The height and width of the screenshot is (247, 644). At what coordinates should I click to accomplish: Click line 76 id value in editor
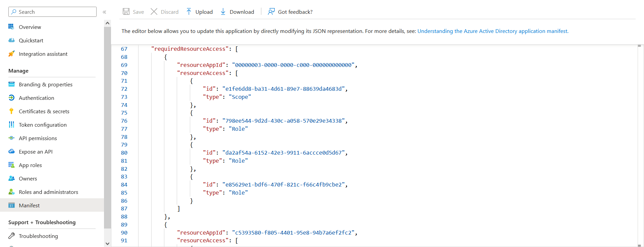pos(285,121)
